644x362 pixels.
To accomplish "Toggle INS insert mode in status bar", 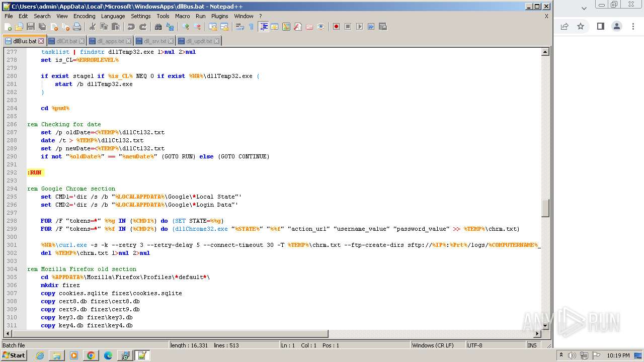I will tap(532, 345).
